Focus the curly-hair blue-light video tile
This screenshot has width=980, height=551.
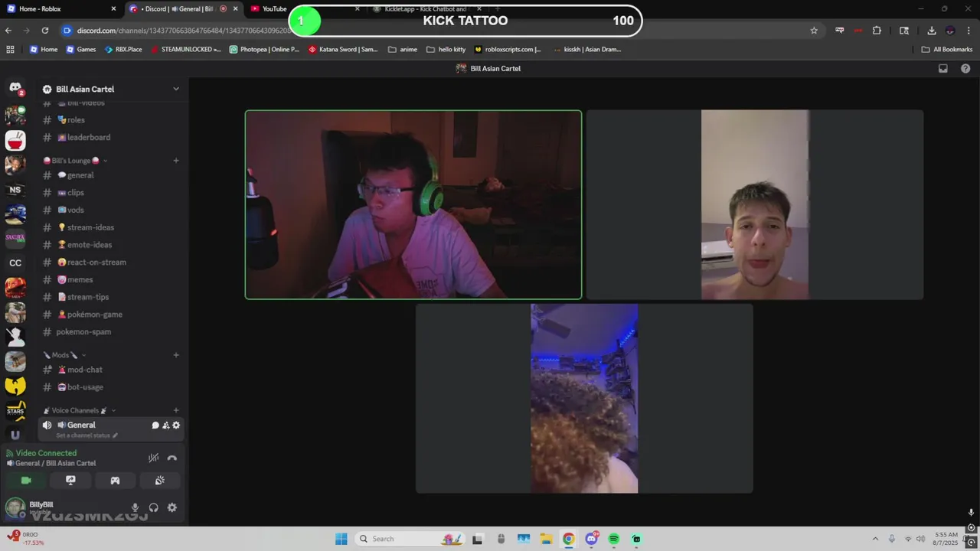click(x=584, y=399)
